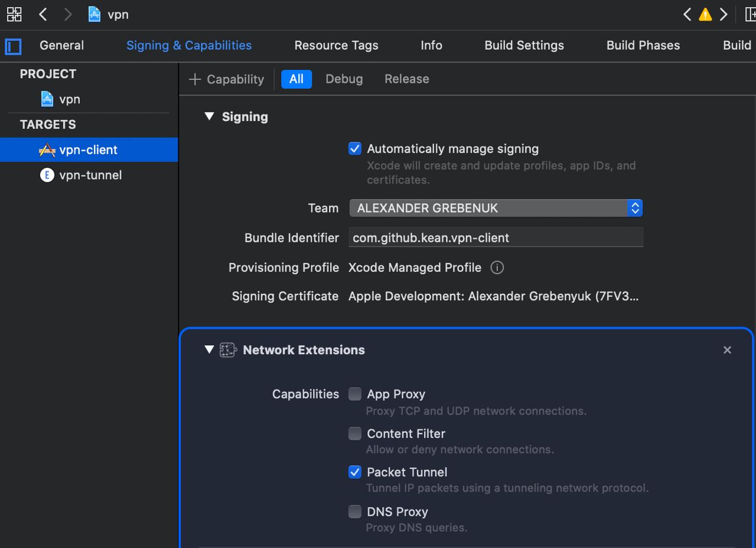The image size is (756, 548).
Task: Add a new Capability
Action: point(226,79)
